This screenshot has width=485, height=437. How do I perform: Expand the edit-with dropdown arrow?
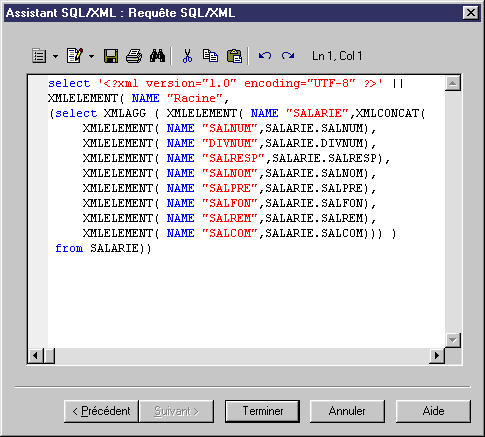pos(91,56)
